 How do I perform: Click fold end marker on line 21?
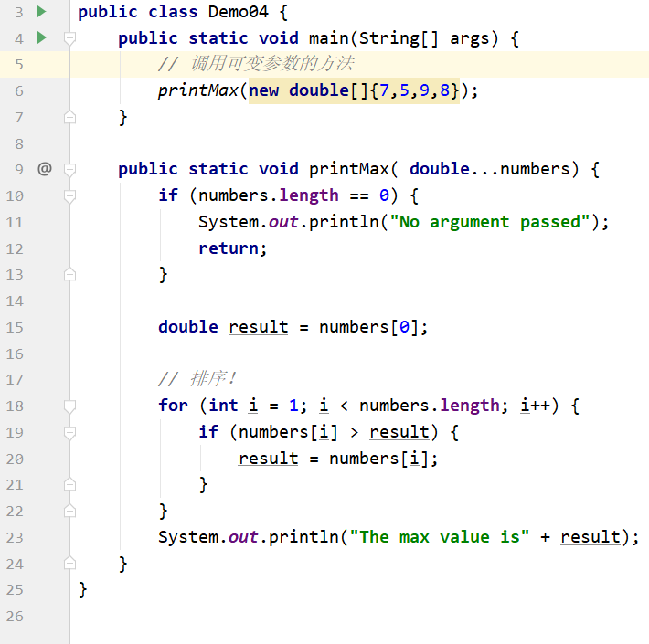69,485
